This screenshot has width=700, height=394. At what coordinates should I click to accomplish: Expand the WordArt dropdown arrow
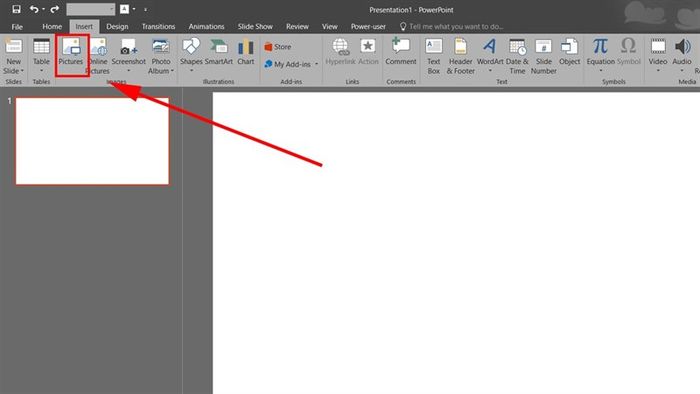coord(490,71)
